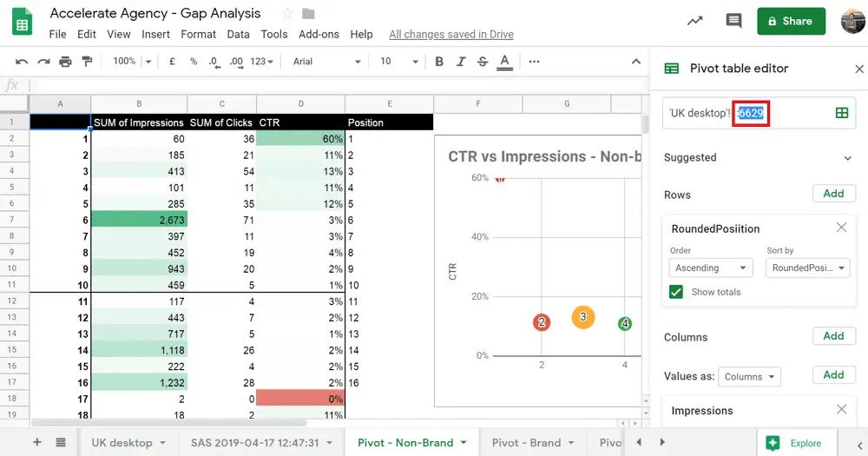Image resolution: width=868 pixels, height=456 pixels.
Task: Click the select data range grid icon
Action: tap(841, 113)
